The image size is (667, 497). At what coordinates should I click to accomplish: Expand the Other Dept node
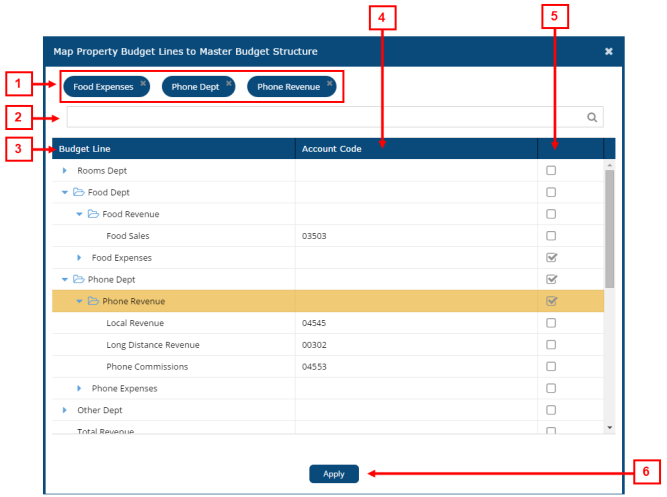pos(65,410)
